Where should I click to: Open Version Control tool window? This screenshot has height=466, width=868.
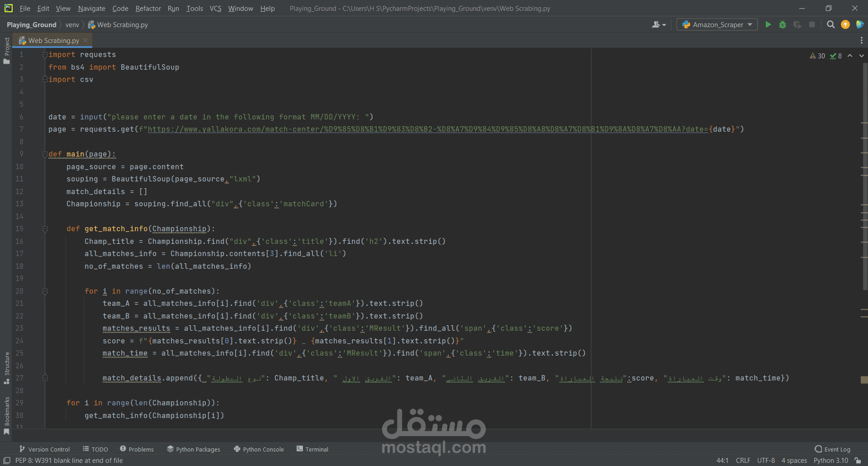44,449
